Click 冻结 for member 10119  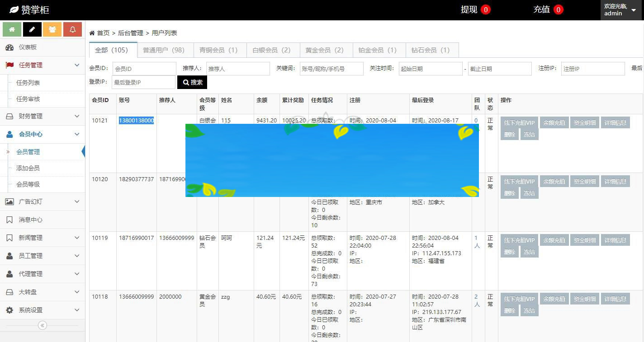pyautogui.click(x=529, y=252)
